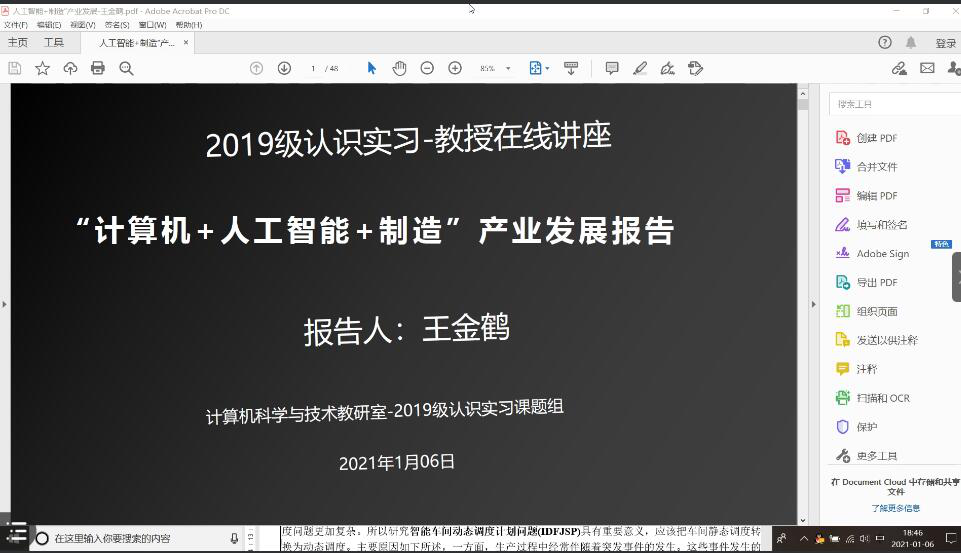This screenshot has width=961, height=553.
Task: Add a comment with the sticky note icon
Action: pos(612,68)
